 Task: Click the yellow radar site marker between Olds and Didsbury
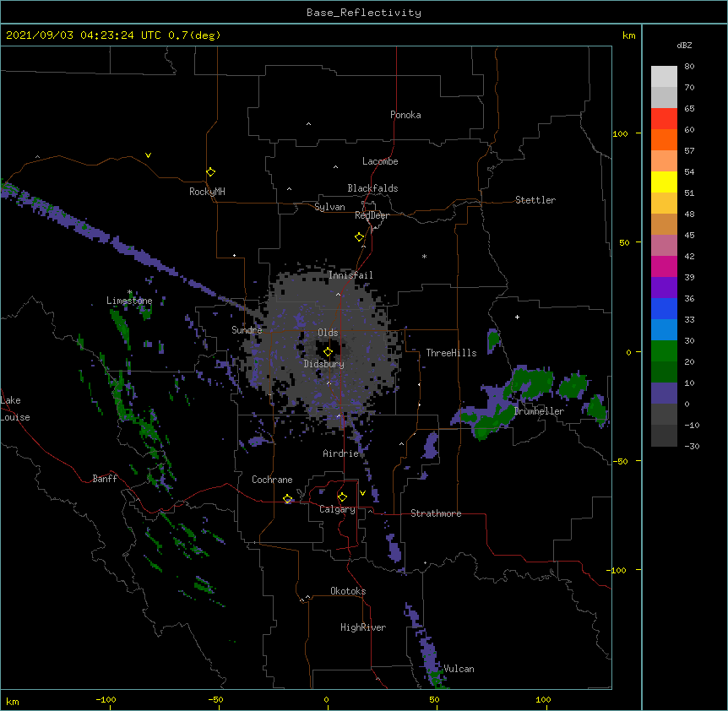[328, 352]
